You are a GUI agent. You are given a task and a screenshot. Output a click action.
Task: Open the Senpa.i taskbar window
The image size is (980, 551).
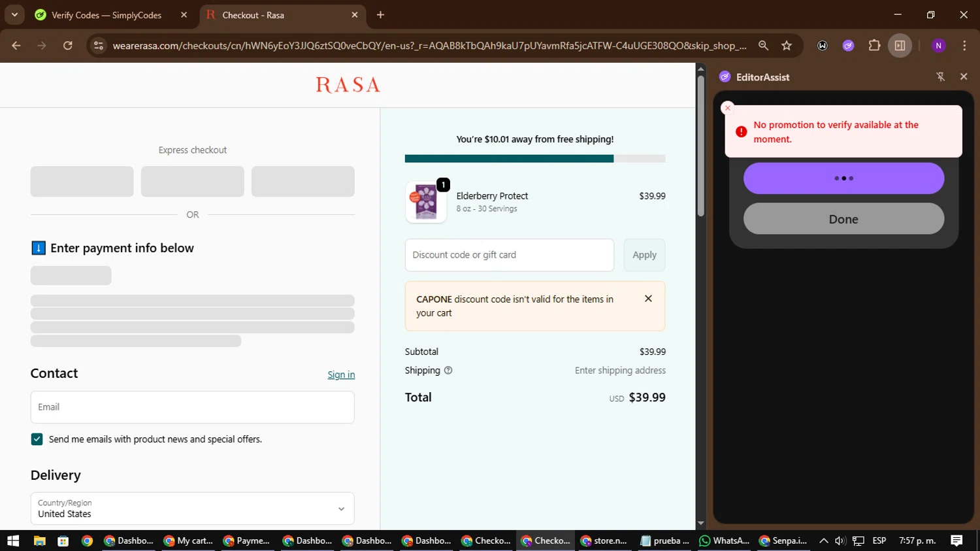(783, 541)
